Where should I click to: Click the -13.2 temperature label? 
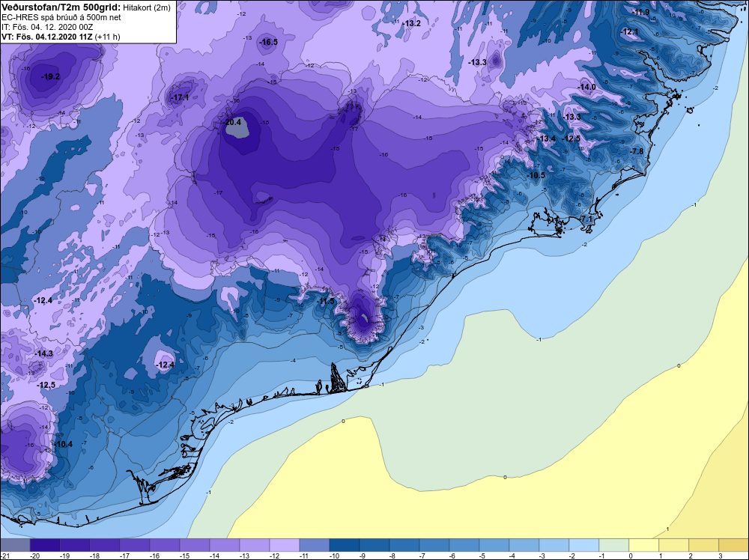(x=411, y=23)
